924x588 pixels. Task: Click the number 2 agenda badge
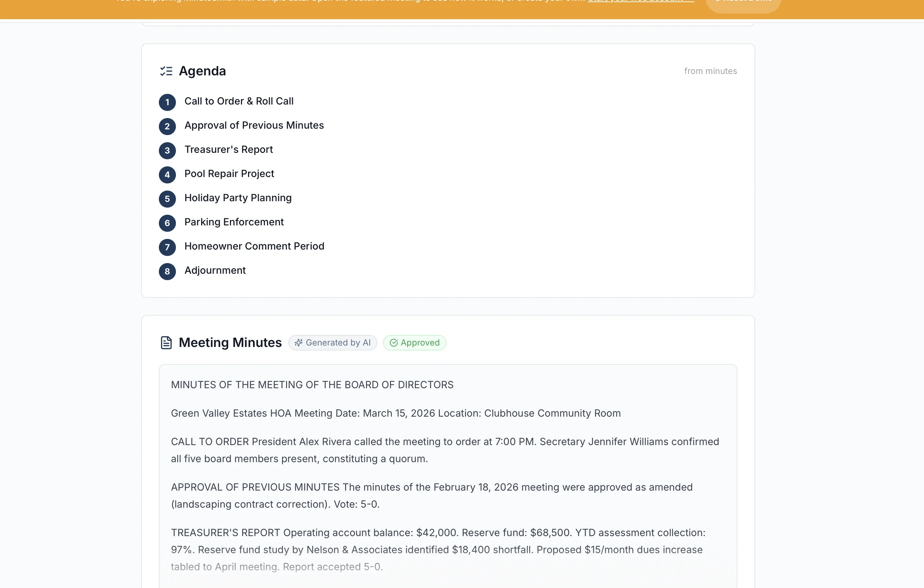pyautogui.click(x=167, y=126)
